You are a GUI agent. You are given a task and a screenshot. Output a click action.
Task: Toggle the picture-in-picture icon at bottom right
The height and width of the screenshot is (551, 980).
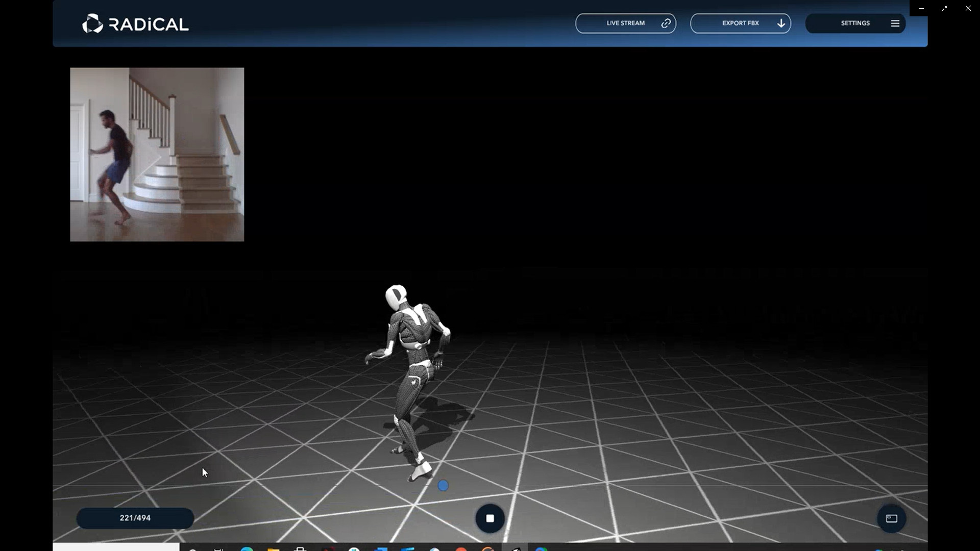tap(892, 518)
